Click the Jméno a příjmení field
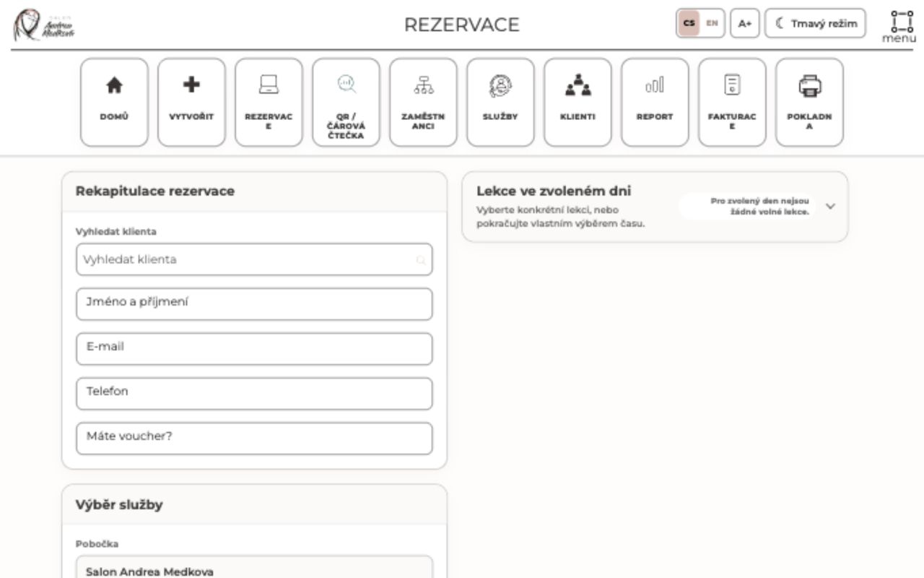Image resolution: width=924 pixels, height=578 pixels. [x=254, y=304]
